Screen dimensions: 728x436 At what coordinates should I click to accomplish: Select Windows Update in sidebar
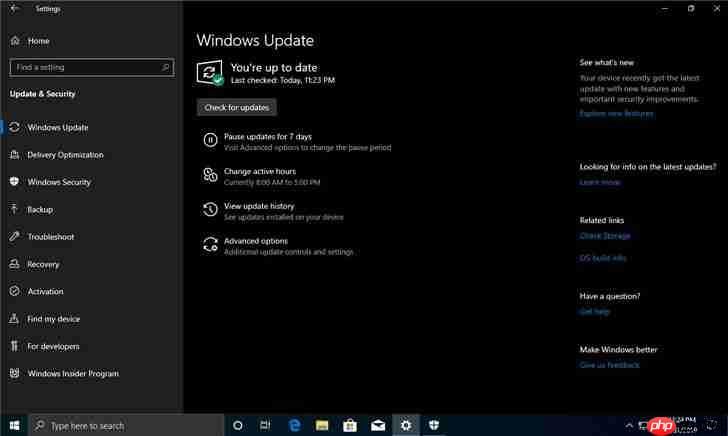point(58,127)
